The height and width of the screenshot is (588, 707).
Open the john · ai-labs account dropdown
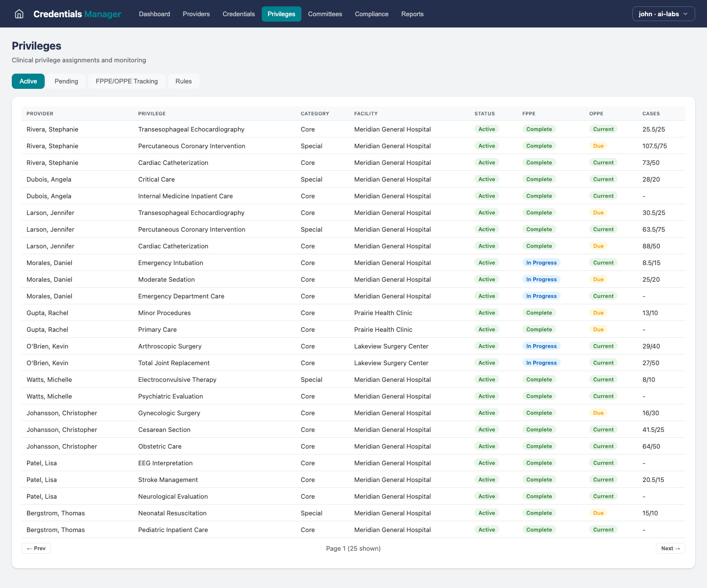click(663, 14)
